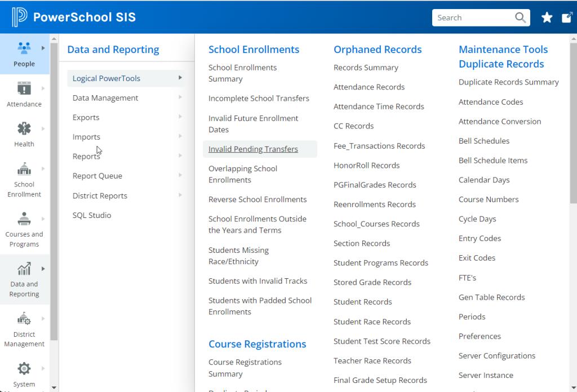The height and width of the screenshot is (392, 577).
Task: Open the System gear sidebar icon
Action: (x=24, y=368)
